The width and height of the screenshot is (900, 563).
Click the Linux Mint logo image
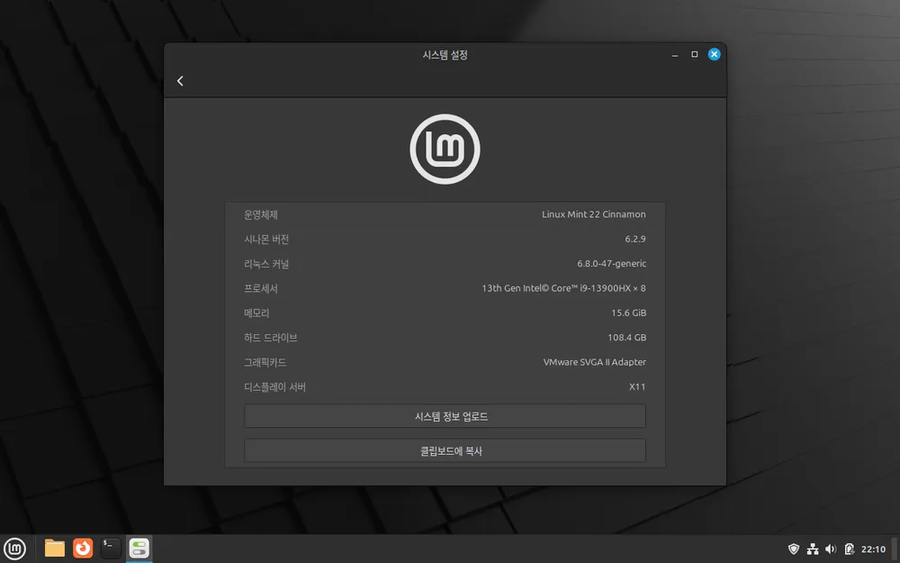tap(445, 149)
